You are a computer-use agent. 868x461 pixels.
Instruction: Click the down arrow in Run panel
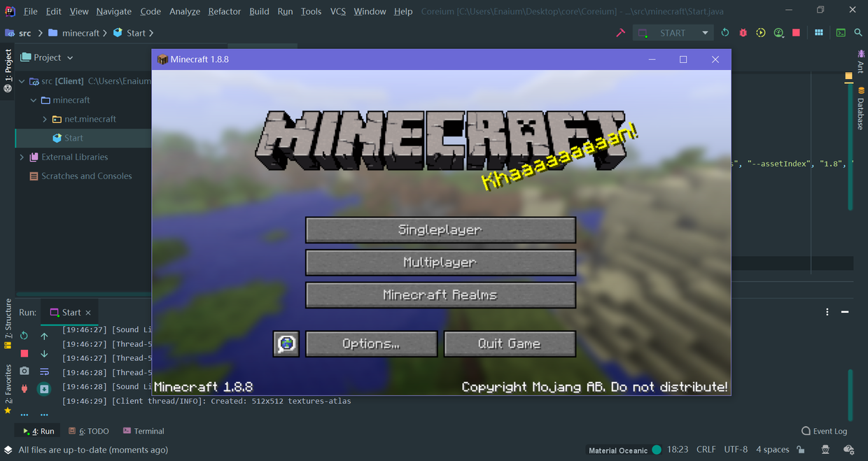44,354
